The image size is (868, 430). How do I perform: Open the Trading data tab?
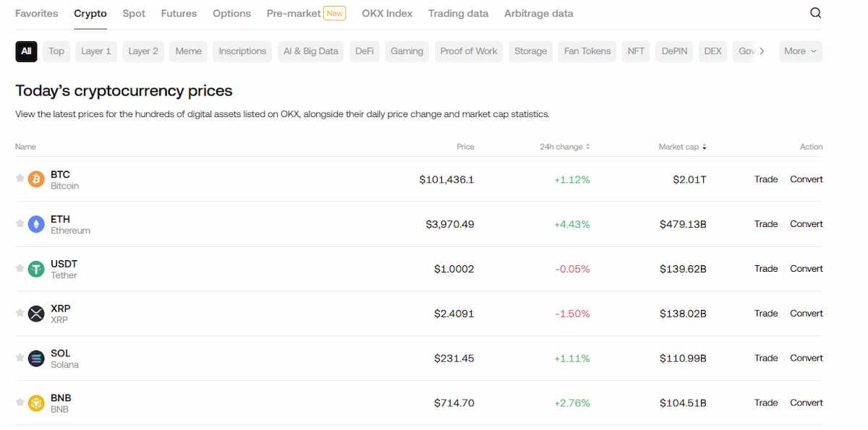458,13
